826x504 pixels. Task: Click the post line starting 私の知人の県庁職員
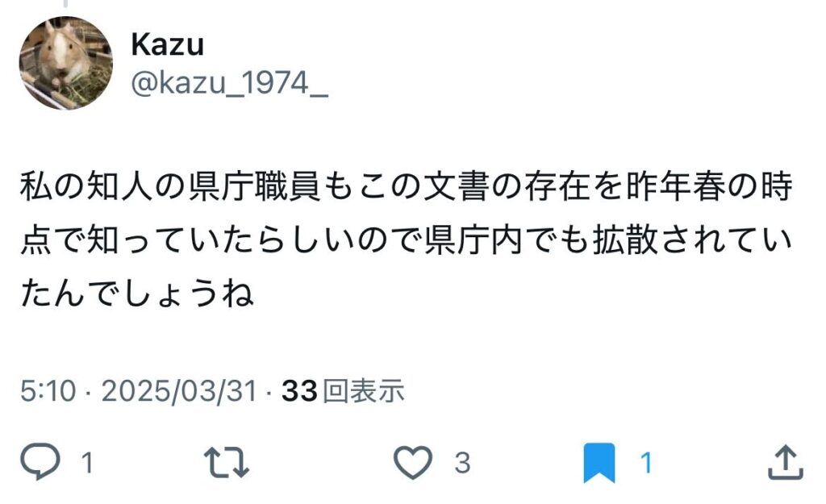[x=407, y=186]
